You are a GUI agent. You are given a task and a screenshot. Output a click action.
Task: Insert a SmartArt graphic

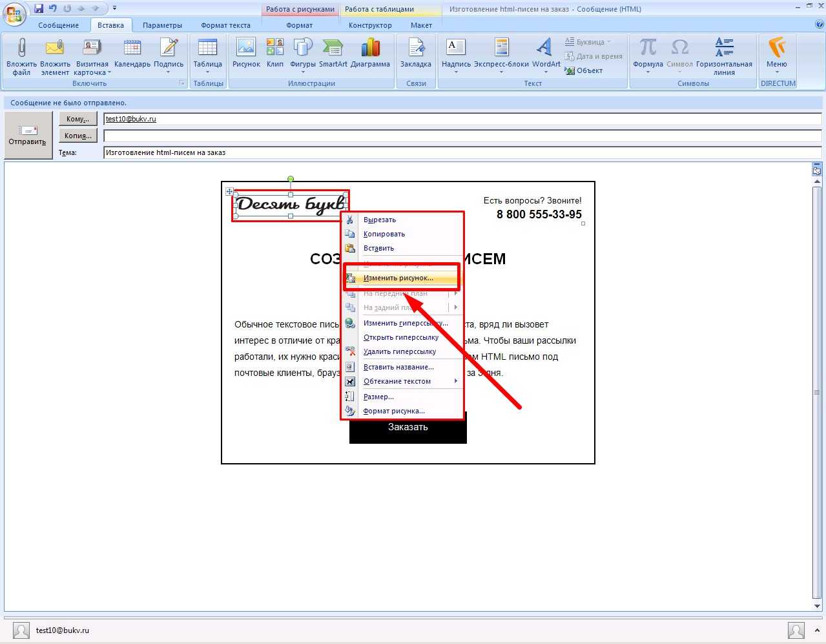point(333,49)
